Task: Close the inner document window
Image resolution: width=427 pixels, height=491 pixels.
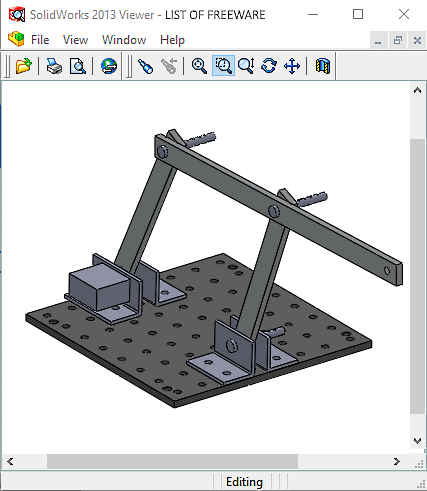Action: click(x=417, y=40)
